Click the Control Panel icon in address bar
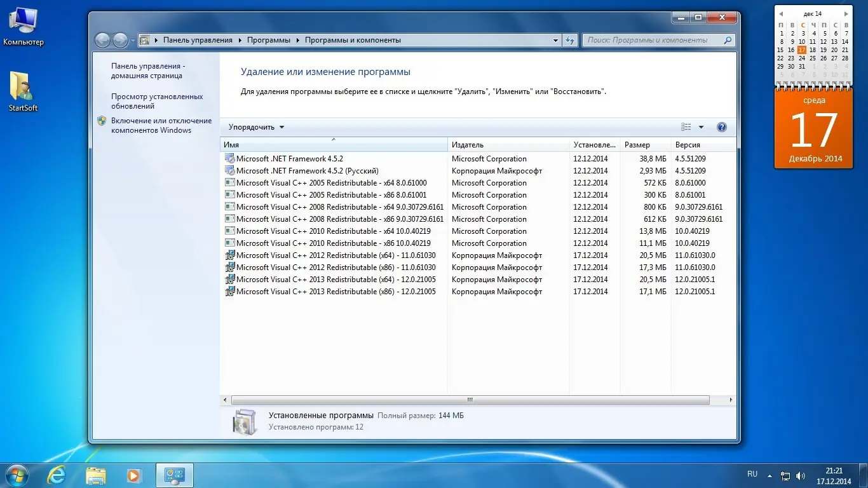The width and height of the screenshot is (868, 488). click(145, 40)
